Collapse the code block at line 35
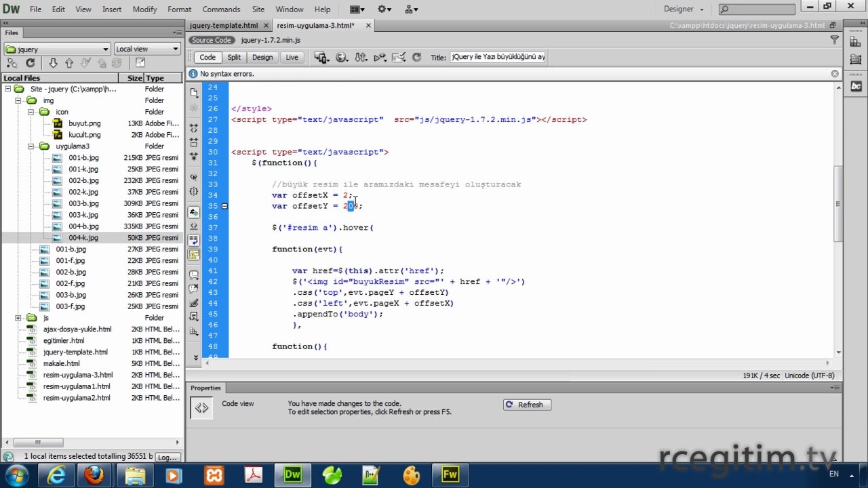The width and height of the screenshot is (868, 488). point(224,206)
